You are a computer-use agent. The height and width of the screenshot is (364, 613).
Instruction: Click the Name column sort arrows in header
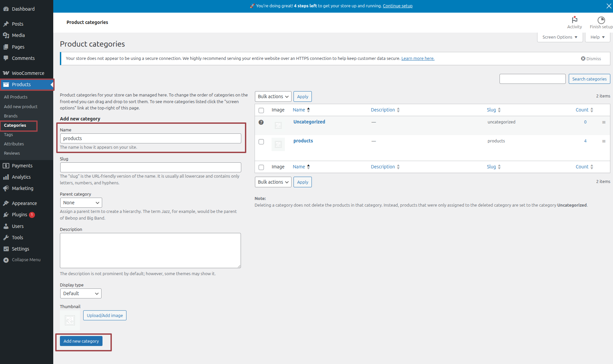pyautogui.click(x=308, y=110)
